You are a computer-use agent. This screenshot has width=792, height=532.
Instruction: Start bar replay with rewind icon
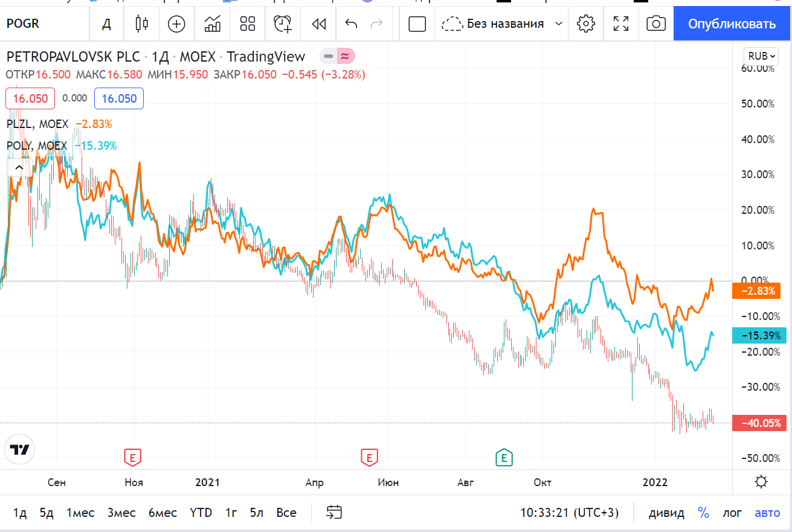coord(318,24)
